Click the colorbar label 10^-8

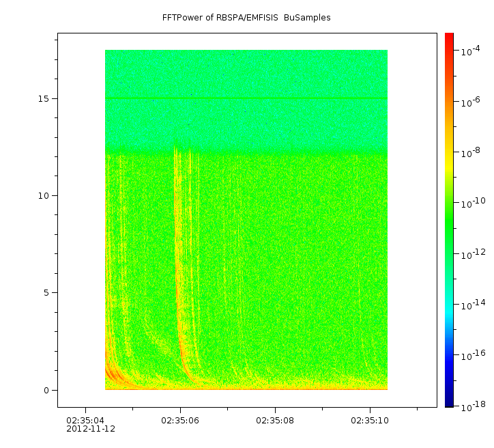point(470,152)
